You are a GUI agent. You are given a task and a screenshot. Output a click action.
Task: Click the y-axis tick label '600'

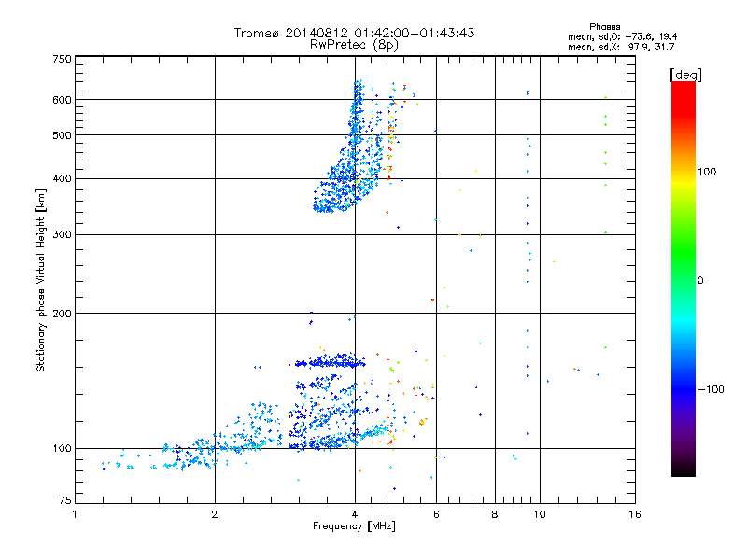[x=62, y=100]
